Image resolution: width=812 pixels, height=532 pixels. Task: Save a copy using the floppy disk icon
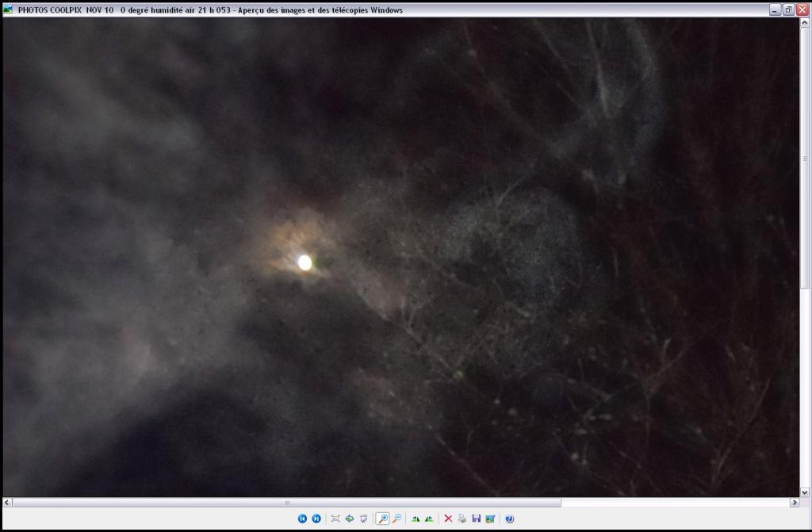click(x=477, y=519)
